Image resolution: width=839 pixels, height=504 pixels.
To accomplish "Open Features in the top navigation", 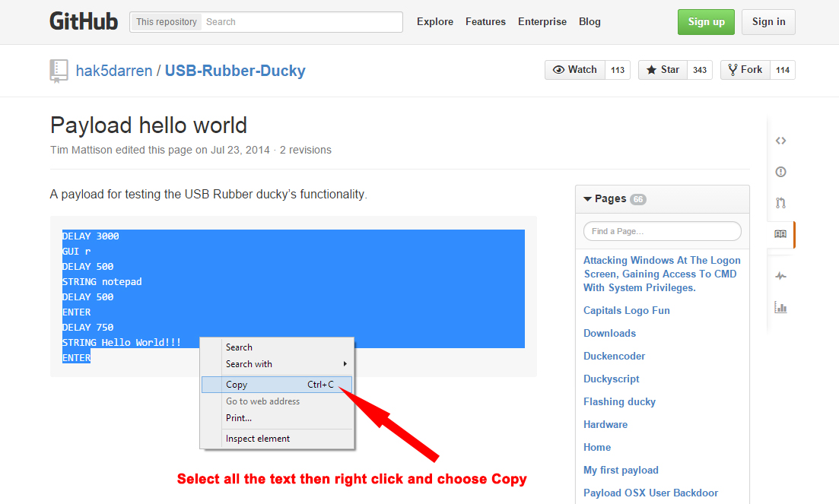I will coord(485,22).
